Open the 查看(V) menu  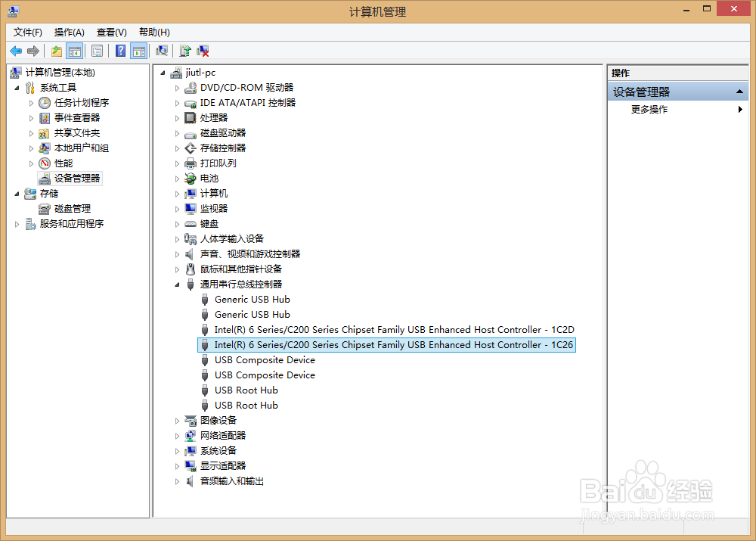[x=110, y=32]
